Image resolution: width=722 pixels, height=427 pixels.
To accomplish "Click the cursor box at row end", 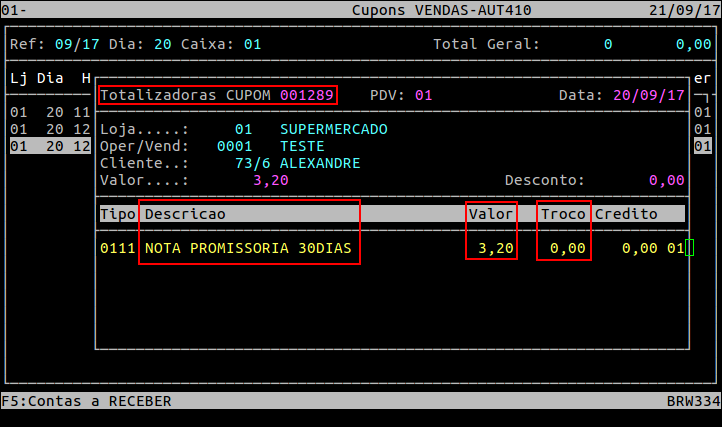I will (x=689, y=248).
